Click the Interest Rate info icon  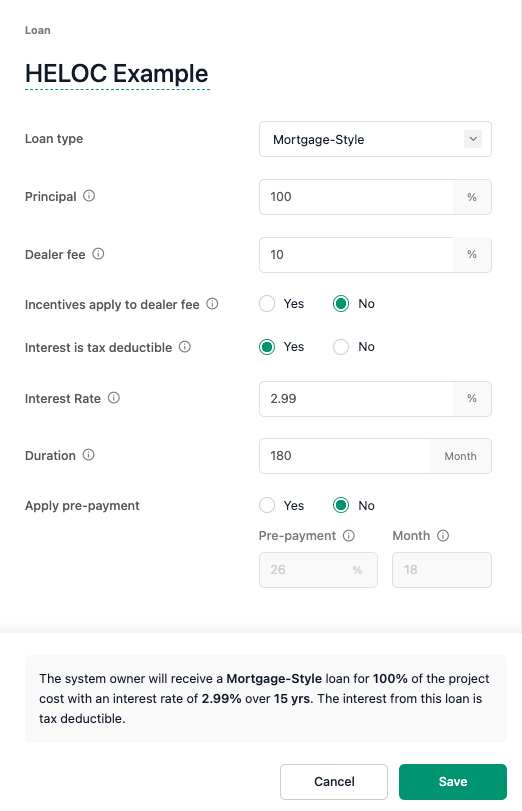(114, 398)
